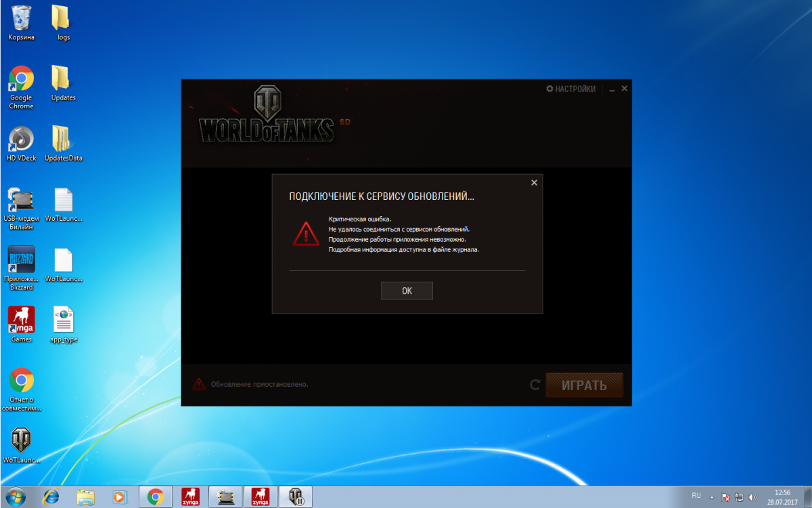
Task: Click the volume speaker tray icon
Action: click(753, 497)
